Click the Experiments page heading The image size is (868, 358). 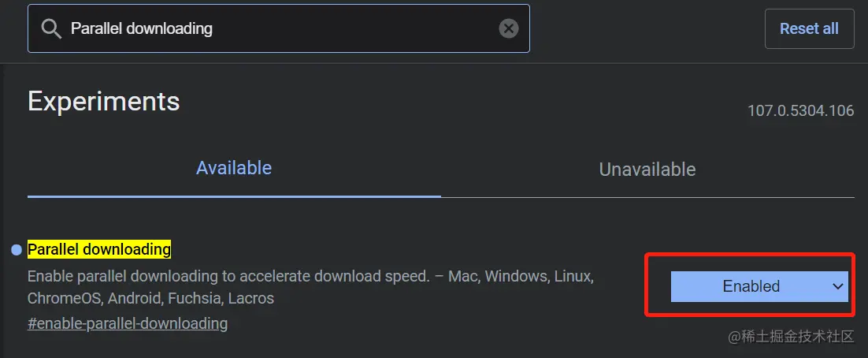[x=104, y=102]
